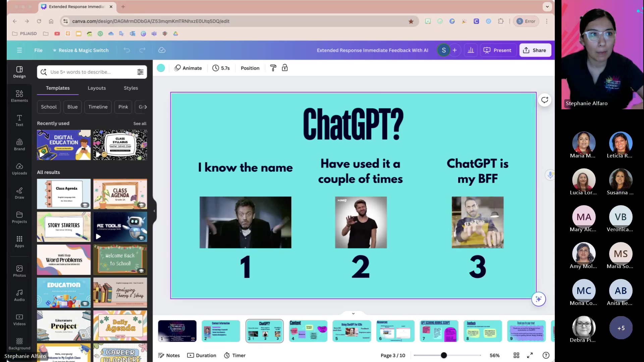Select the Story Starters template

coord(64,227)
